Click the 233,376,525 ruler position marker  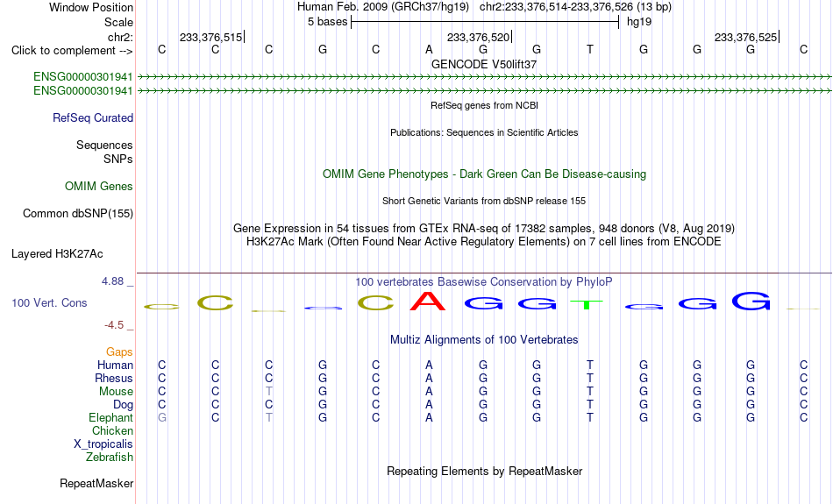click(x=745, y=37)
